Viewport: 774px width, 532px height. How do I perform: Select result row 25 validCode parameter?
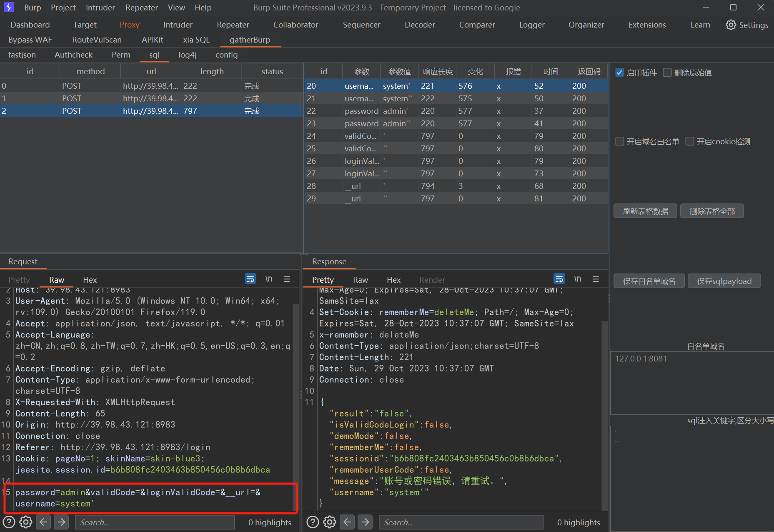tap(456, 148)
